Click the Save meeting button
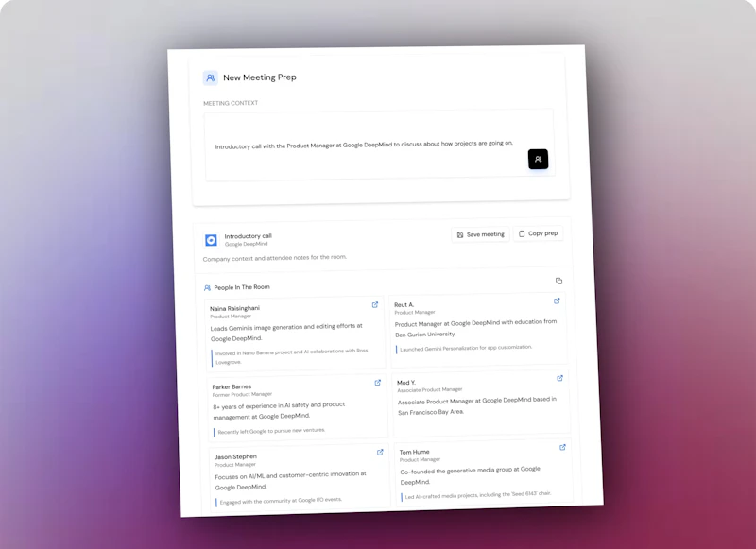The image size is (756, 549). [480, 234]
